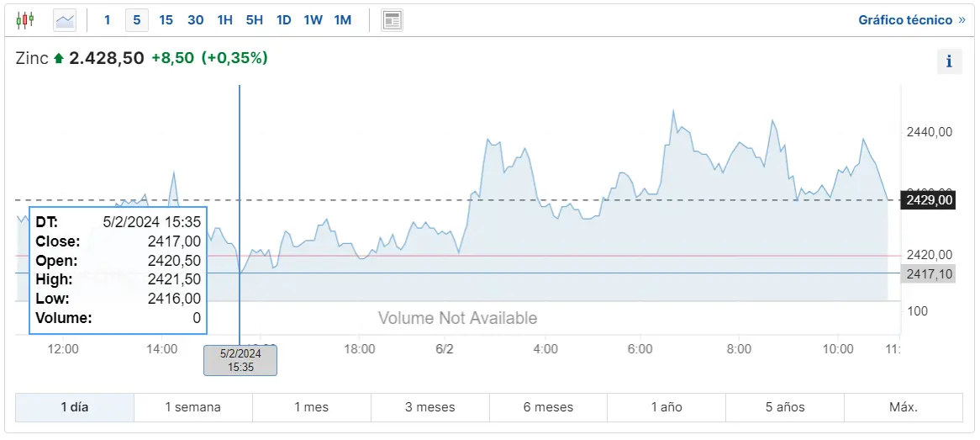Select the 5-minute interval
980x440 pixels.
tap(136, 19)
